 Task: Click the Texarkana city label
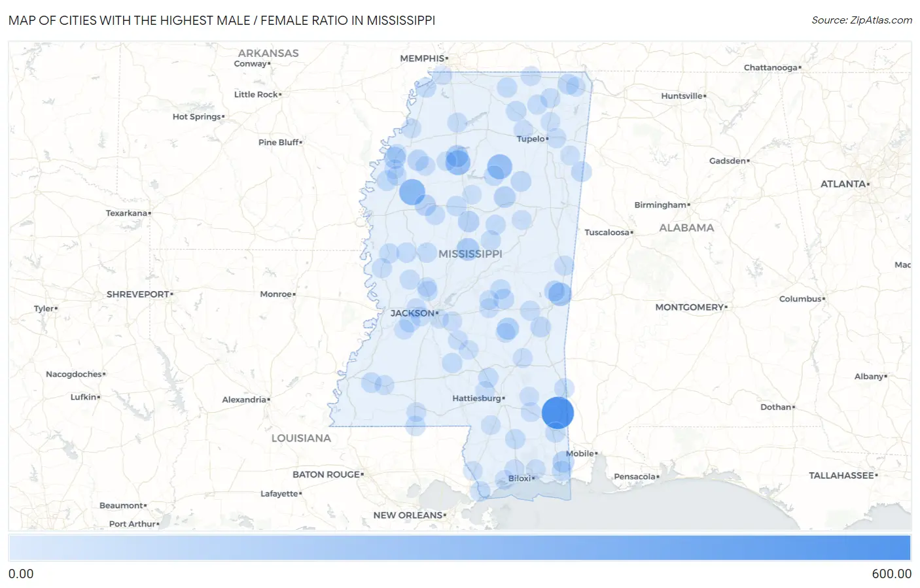click(x=126, y=213)
